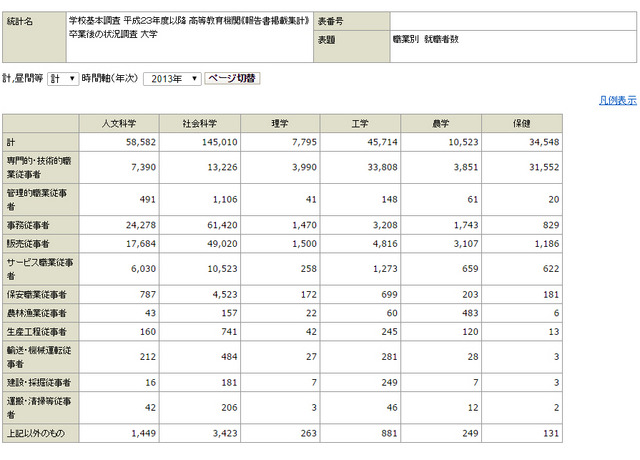Image resolution: width=640 pixels, height=460 pixels.
Task: Select the 輸送・機械運転従事者 row header
Action: pyautogui.click(x=40, y=357)
